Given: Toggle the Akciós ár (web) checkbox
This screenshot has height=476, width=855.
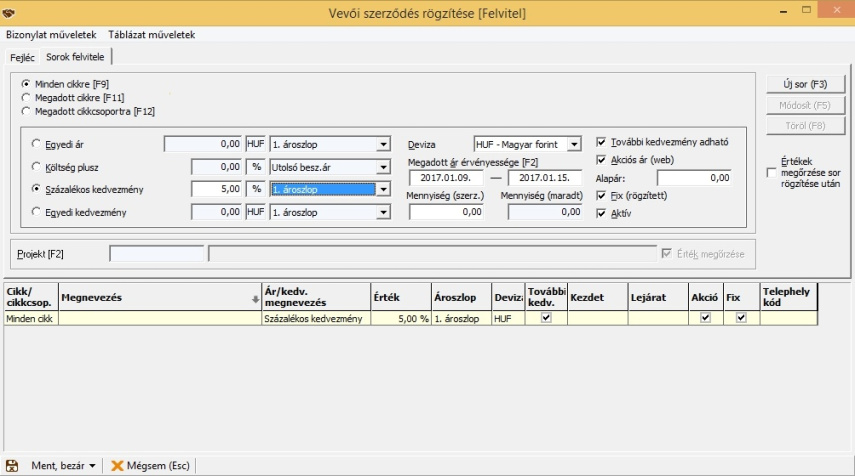Looking at the screenshot, I should 601,160.
